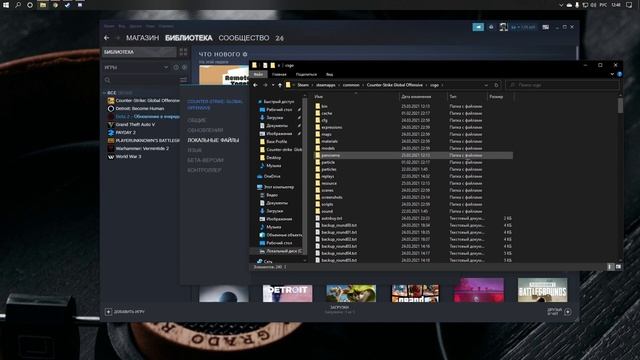640x360 pixels.
Task: Select Grand Theft Auto V in library
Action: (131, 124)
